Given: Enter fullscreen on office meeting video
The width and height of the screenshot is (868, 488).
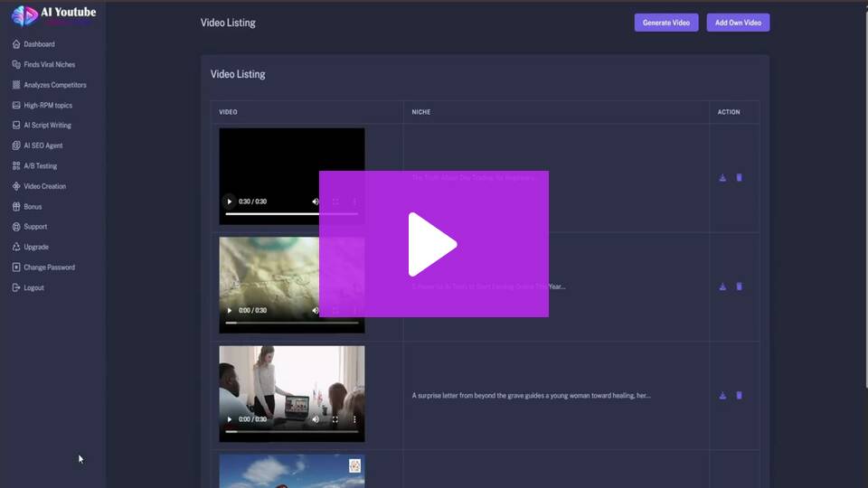Looking at the screenshot, I should 335,419.
